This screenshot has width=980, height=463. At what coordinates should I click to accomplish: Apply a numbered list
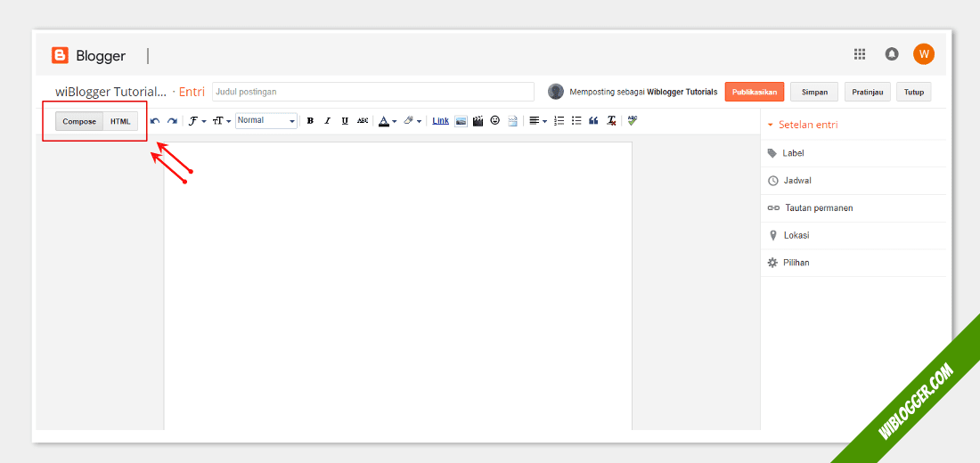[559, 120]
